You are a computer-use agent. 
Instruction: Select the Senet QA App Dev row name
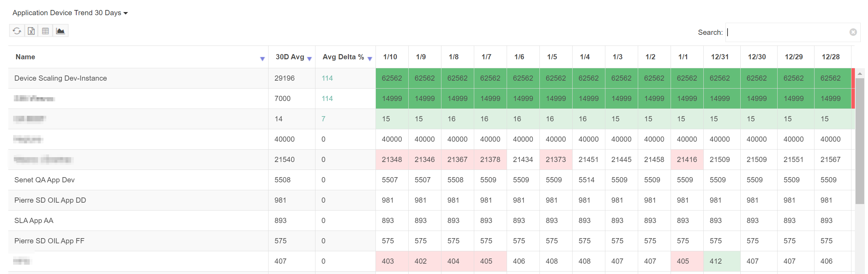point(44,180)
